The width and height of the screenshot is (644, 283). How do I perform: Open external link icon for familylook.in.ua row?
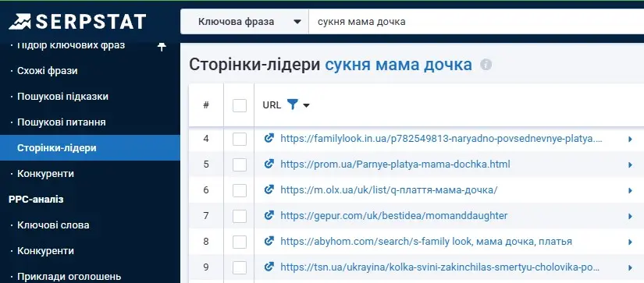[x=269, y=139]
